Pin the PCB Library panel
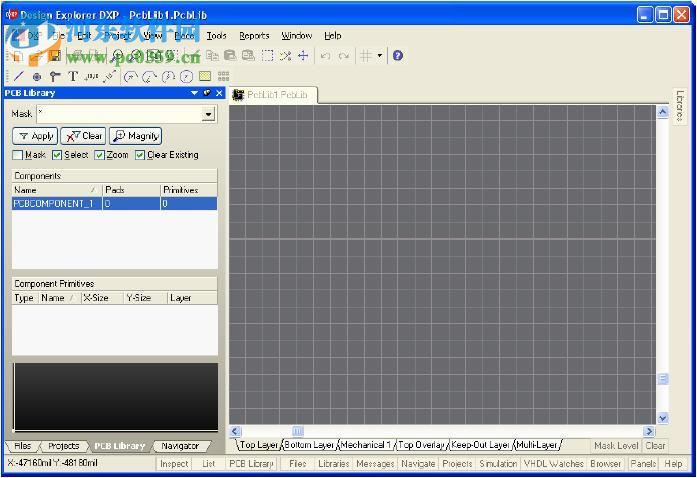Screen dimensions: 697x478 pos(207,93)
